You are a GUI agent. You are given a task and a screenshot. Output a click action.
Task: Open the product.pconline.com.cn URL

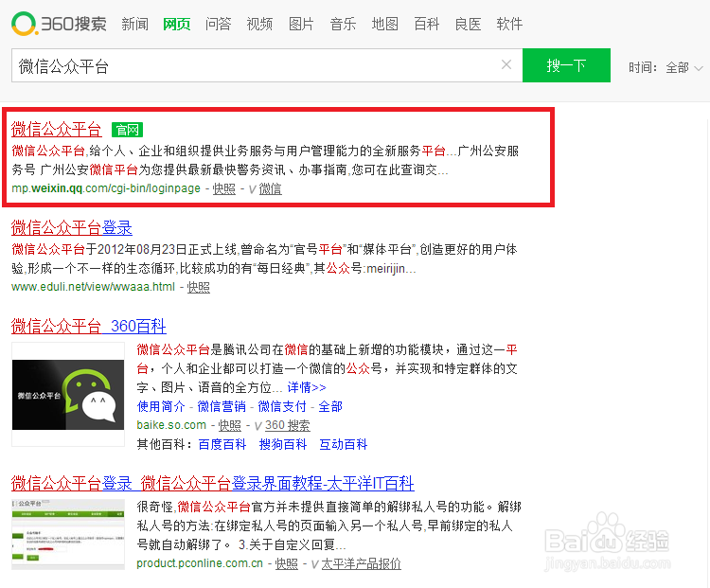pyautogui.click(x=200, y=563)
